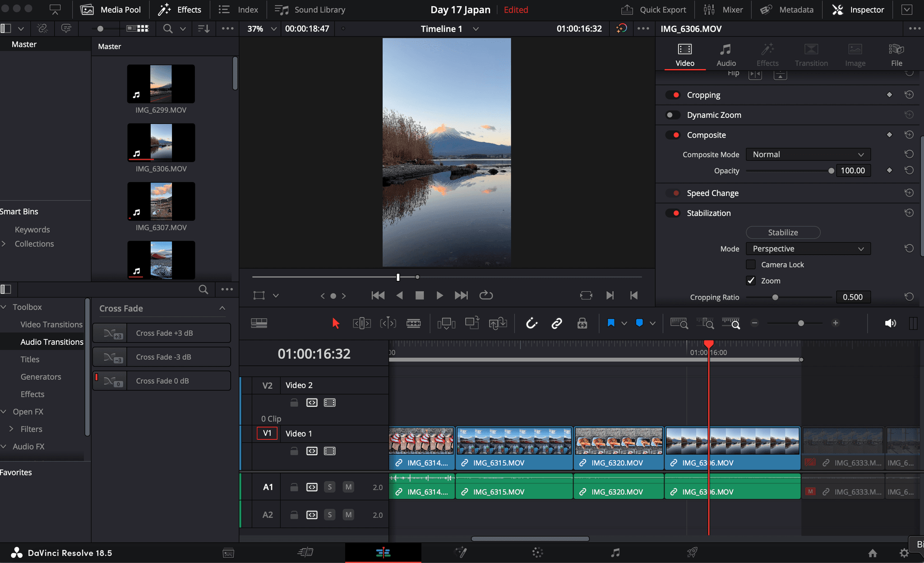This screenshot has width=924, height=563.
Task: Open the flag color dropdown arrow
Action: [624, 323]
